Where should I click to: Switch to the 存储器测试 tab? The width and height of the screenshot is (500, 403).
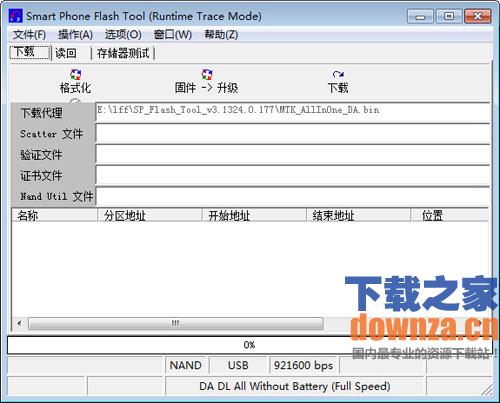(123, 53)
